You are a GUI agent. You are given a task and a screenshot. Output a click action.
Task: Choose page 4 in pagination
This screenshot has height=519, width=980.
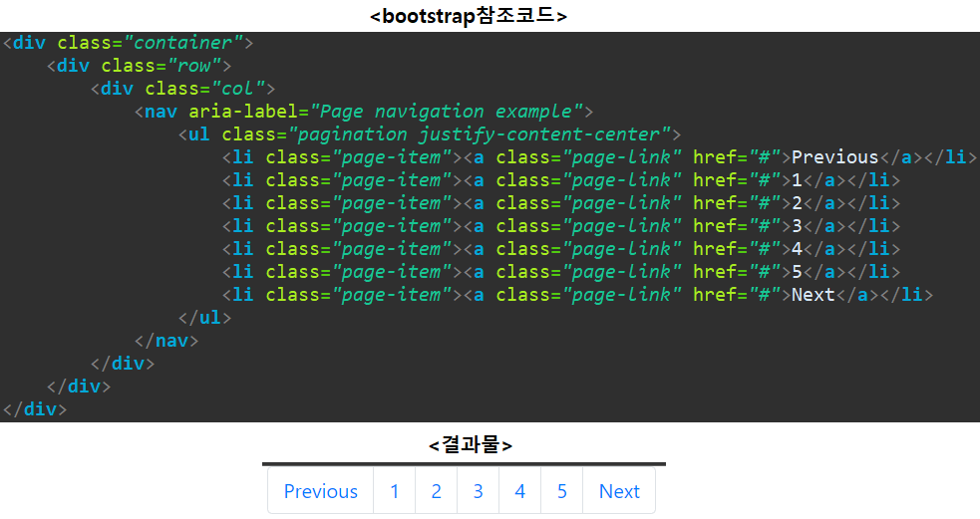pyautogui.click(x=520, y=491)
